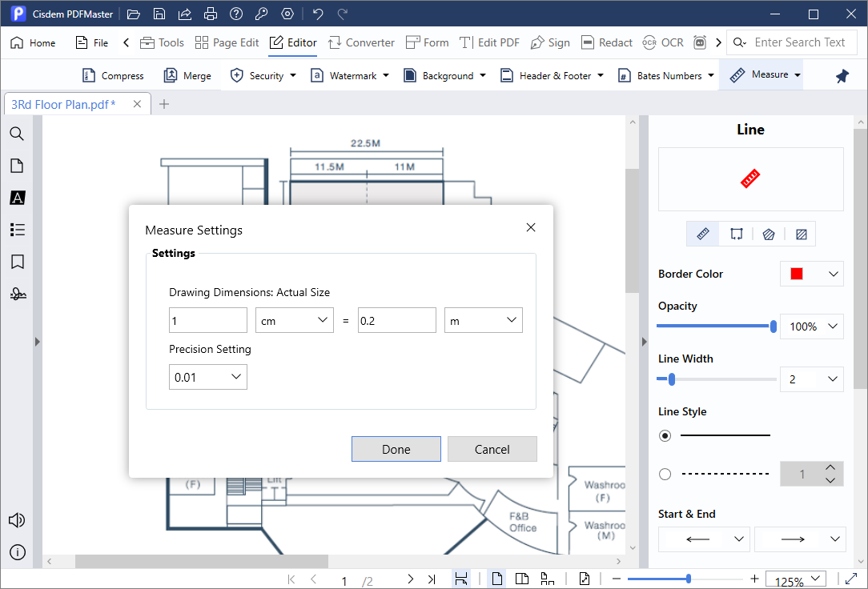Click the Compress button
Screen dimensions: 868x589
tap(113, 76)
